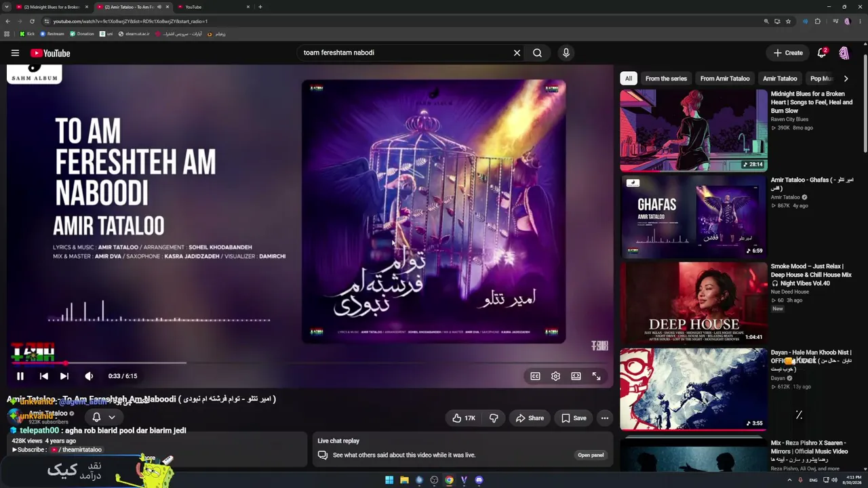868x488 pixels.
Task: Close the Amir Tataloo browser tab
Action: [167, 7]
